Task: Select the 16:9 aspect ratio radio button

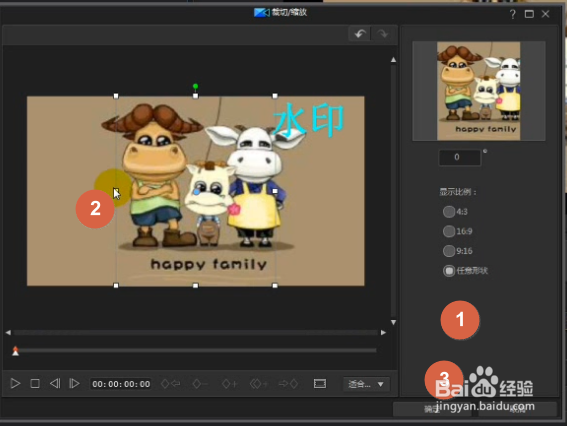Action: click(449, 231)
